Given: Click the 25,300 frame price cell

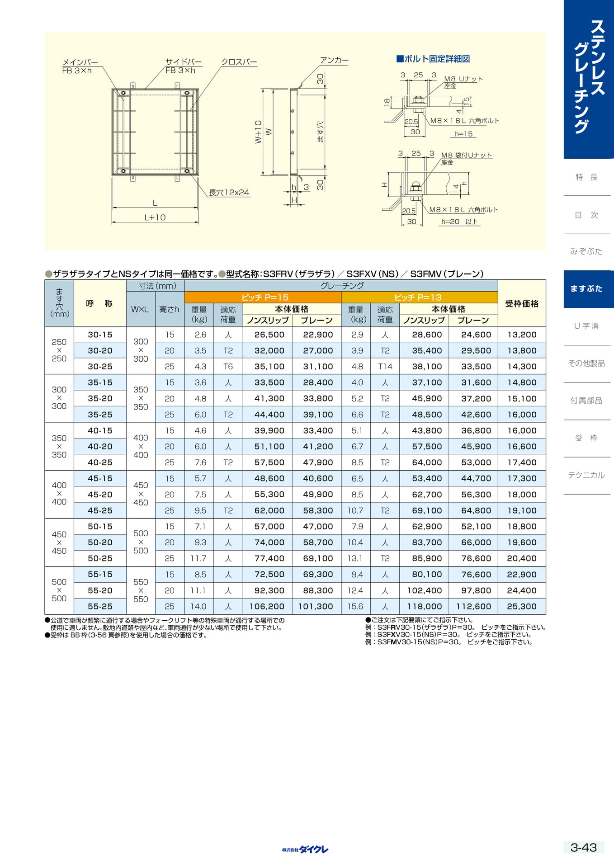Looking at the screenshot, I should tap(522, 606).
